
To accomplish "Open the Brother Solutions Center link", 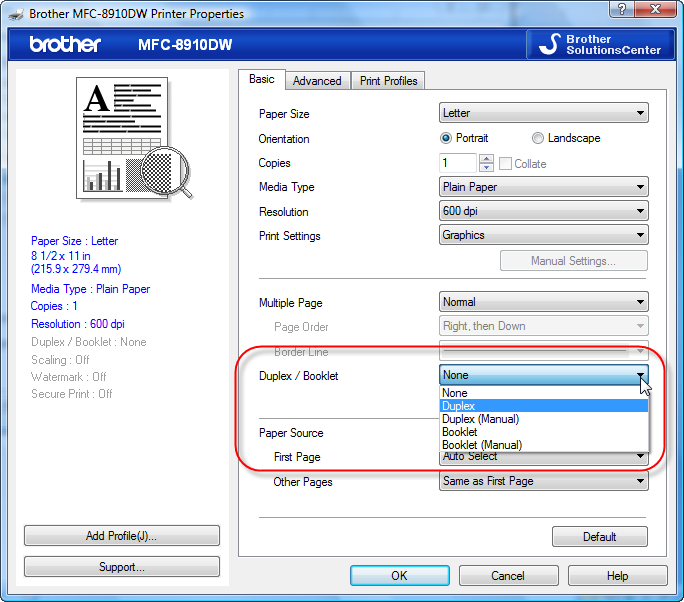I will click(601, 44).
